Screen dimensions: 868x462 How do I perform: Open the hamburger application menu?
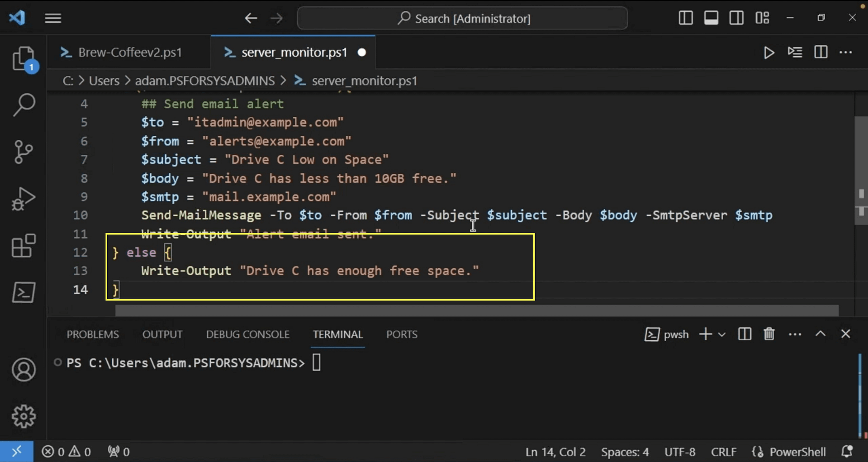(53, 18)
